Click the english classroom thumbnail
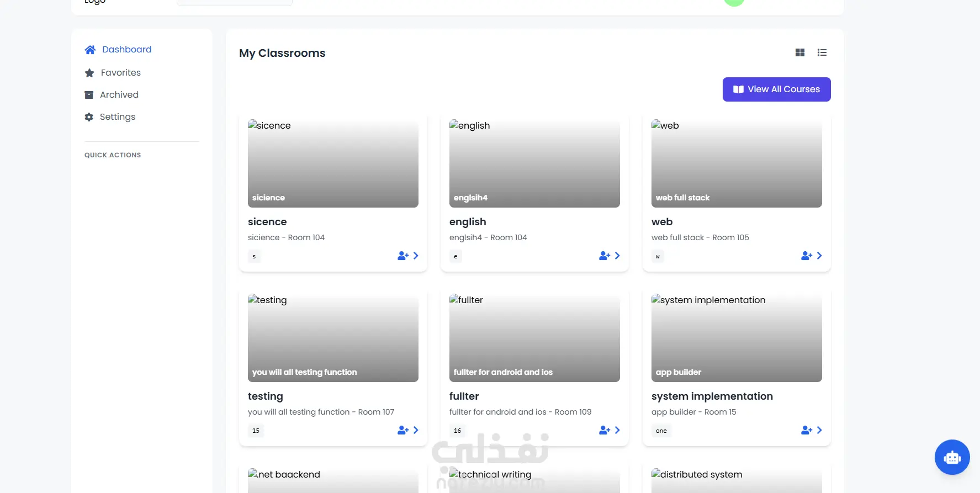This screenshot has width=980, height=493. tap(534, 163)
